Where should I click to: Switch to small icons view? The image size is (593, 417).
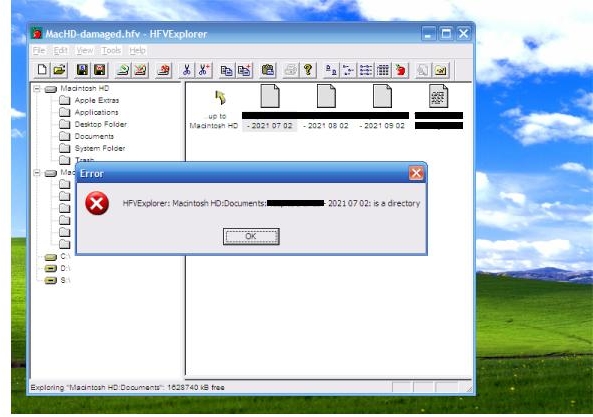tap(348, 70)
